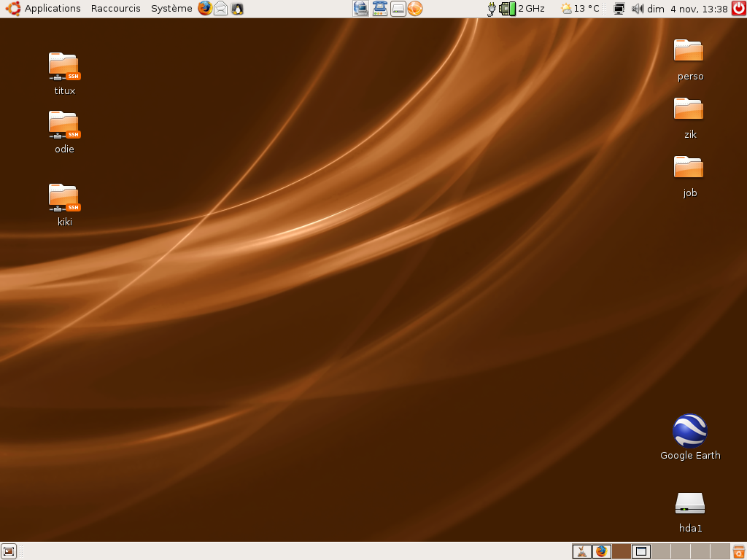Select the perso folder on desktop
This screenshot has height=560, width=747.
tap(689, 60)
